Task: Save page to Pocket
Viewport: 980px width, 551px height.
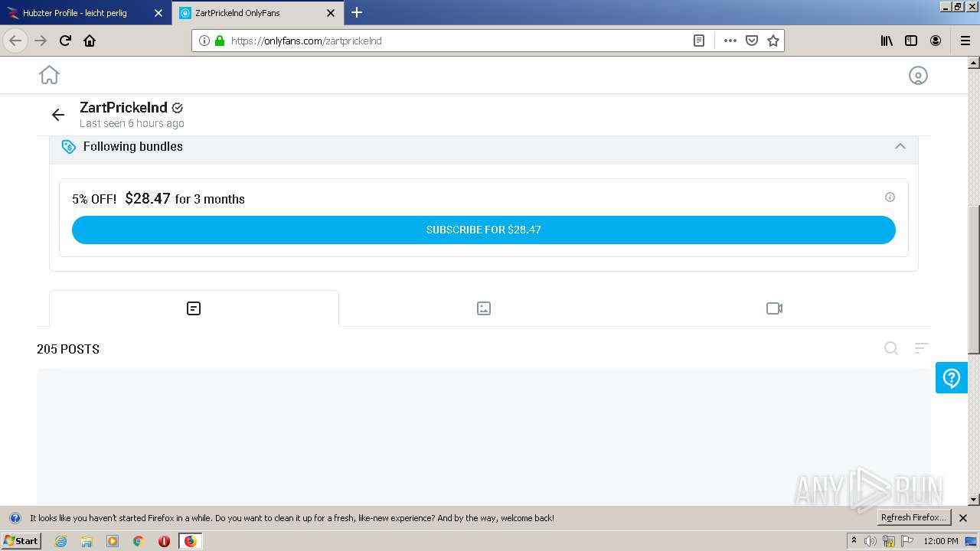Action: point(752,41)
